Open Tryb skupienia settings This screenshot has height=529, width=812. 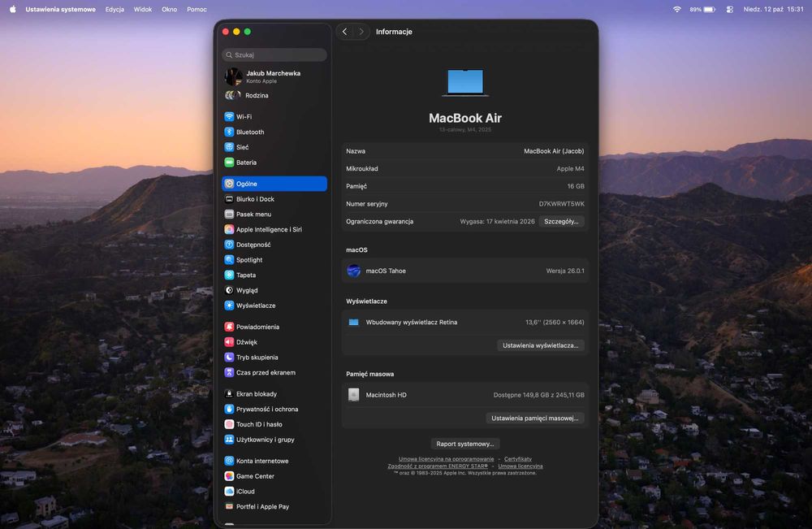coord(274,357)
